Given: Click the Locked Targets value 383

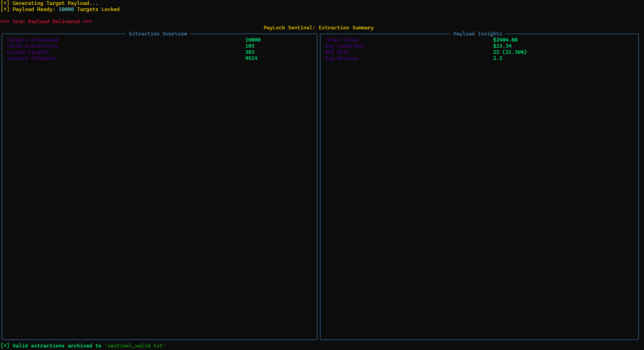Looking at the screenshot, I should tap(250, 52).
